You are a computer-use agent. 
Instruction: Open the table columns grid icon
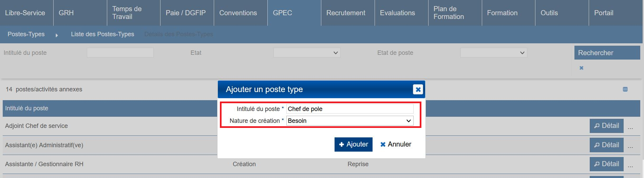(x=625, y=89)
